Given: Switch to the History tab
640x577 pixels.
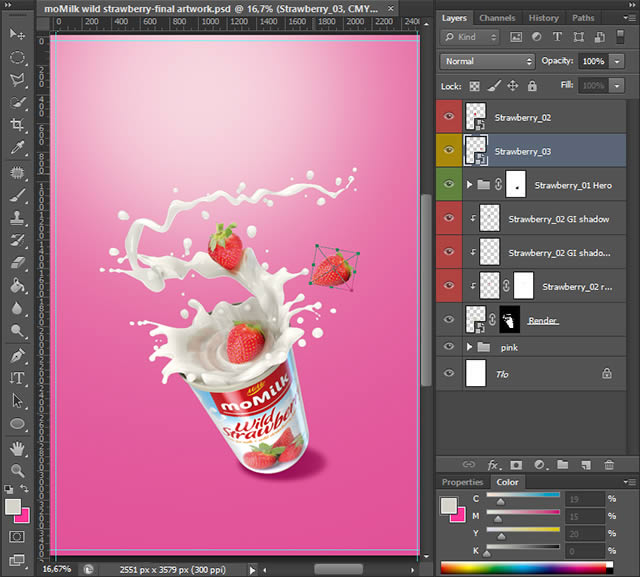Looking at the screenshot, I should [543, 18].
